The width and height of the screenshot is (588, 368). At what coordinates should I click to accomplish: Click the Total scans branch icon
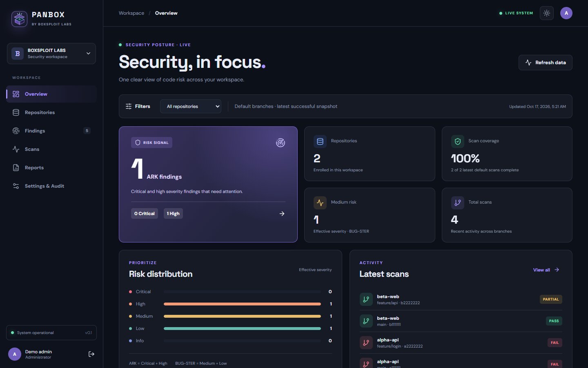coord(458,203)
